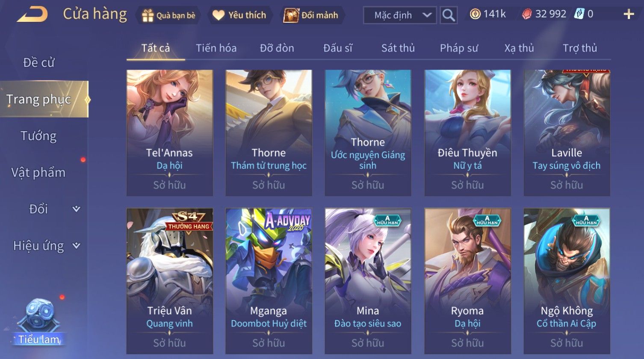Open Vật phẩm sidebar section

tap(38, 173)
